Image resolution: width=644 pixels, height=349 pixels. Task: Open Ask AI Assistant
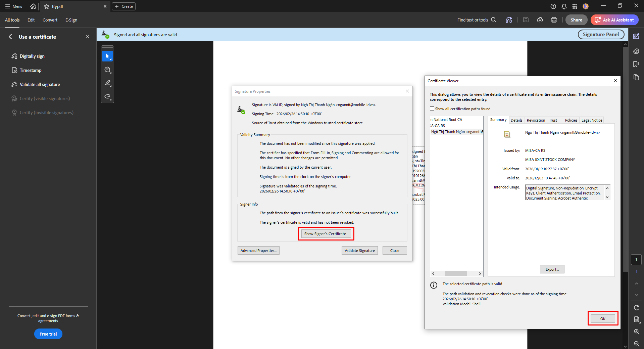(614, 20)
